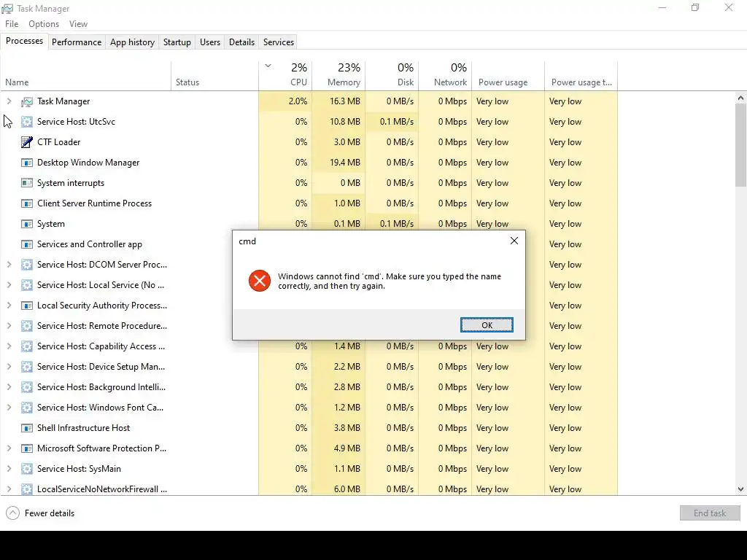
Task: Click the Service Host: UtcSvc gear icon
Action: (27, 122)
